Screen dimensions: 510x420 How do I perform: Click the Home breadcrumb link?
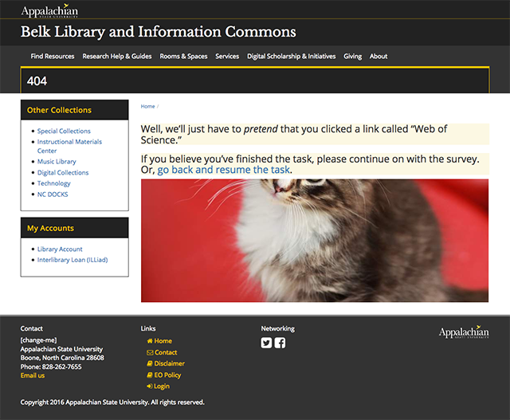tap(147, 106)
